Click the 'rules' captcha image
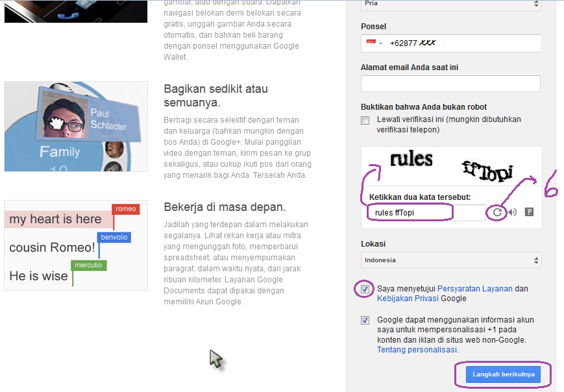 pyautogui.click(x=411, y=159)
